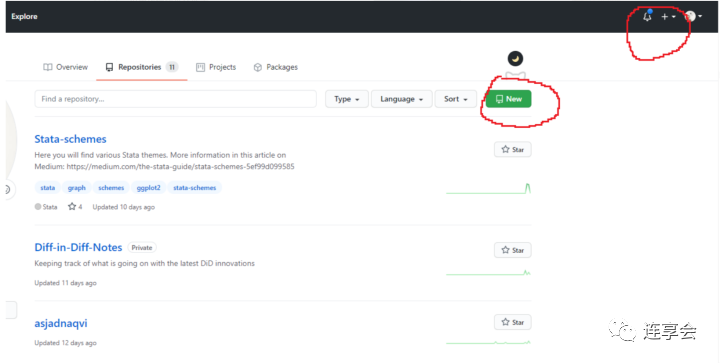720x363 pixels.
Task: Click 'Updated 11 days ago' text
Action: [x=65, y=283]
